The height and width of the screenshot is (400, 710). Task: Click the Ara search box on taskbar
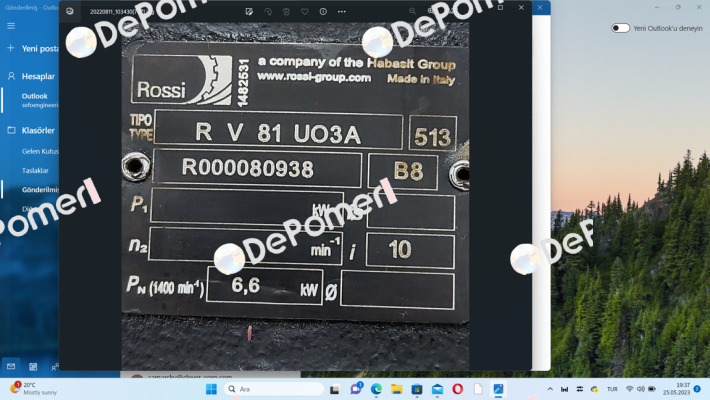[x=274, y=389]
